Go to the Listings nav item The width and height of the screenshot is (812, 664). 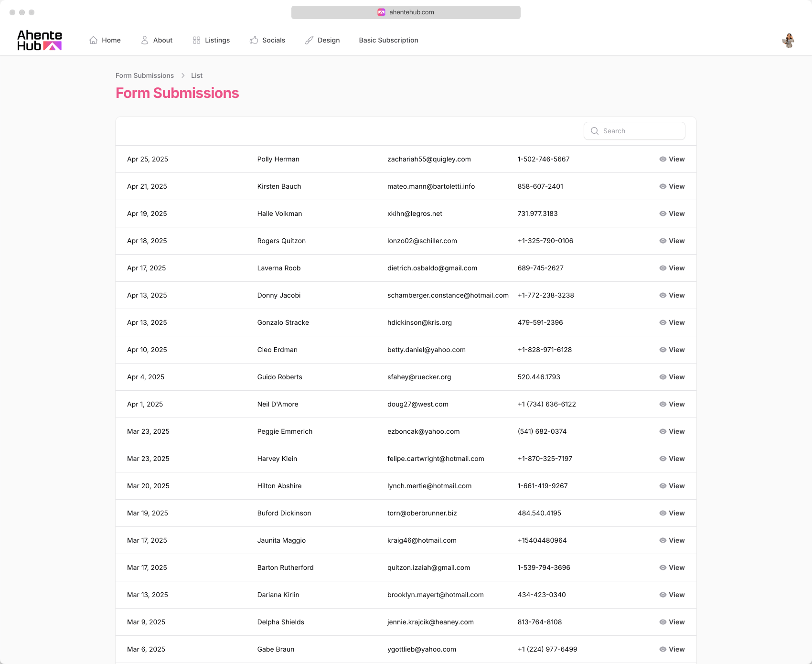click(217, 40)
